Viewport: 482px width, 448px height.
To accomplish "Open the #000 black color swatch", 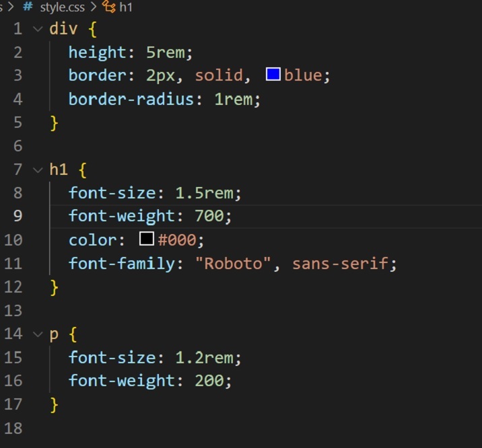I will tap(147, 239).
